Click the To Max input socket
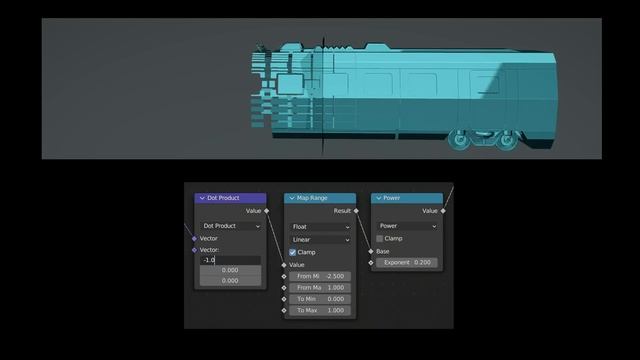 [x=284, y=311]
